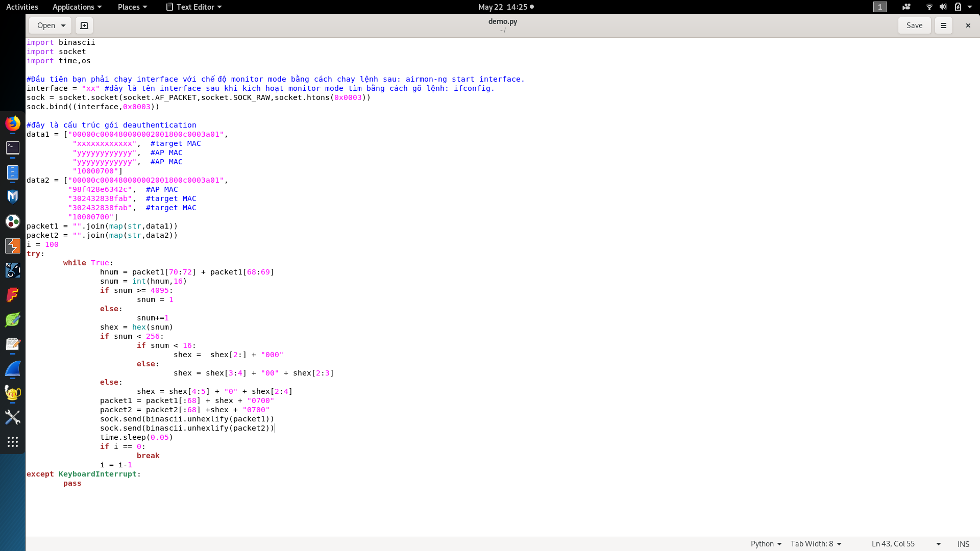
Task: Toggle INS insert mode indicator
Action: point(963,544)
